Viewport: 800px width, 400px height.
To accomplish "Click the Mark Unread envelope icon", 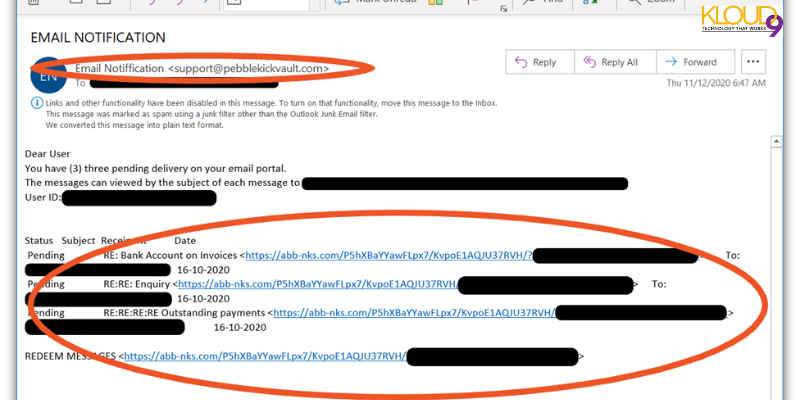I will [337, 4].
